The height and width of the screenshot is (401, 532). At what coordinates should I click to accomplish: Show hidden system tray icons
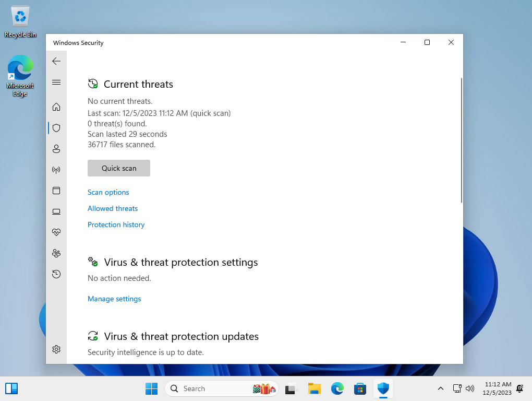(440, 388)
